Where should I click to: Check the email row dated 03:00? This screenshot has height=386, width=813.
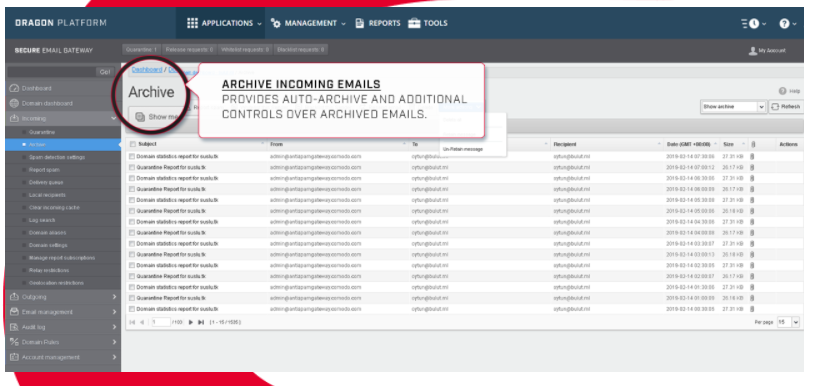pos(132,254)
